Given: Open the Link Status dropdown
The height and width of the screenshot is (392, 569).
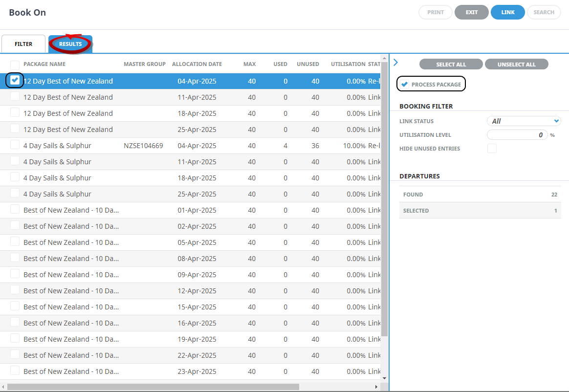Looking at the screenshot, I should (x=524, y=121).
